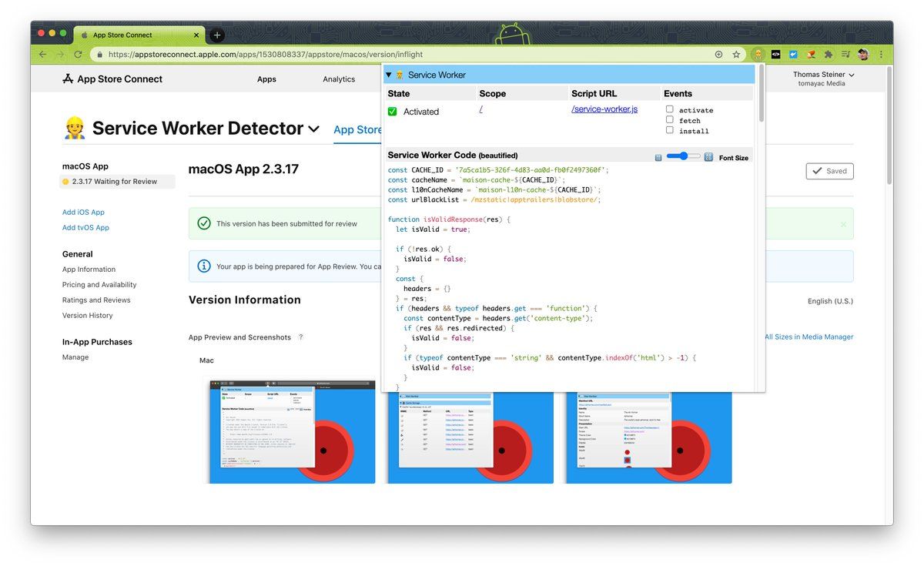Click the Add iOS App link
This screenshot has width=924, height=566.
[x=83, y=212]
